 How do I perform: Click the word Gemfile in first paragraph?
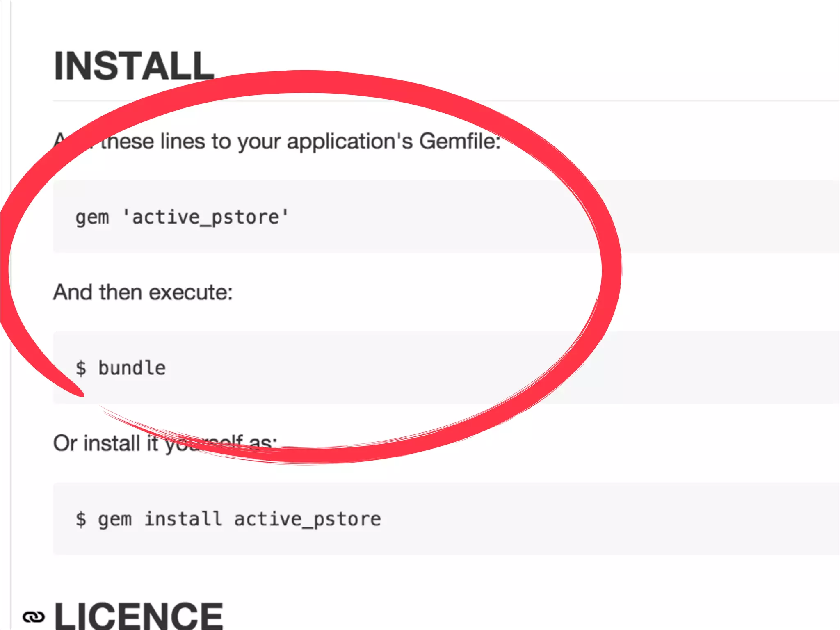click(x=457, y=142)
